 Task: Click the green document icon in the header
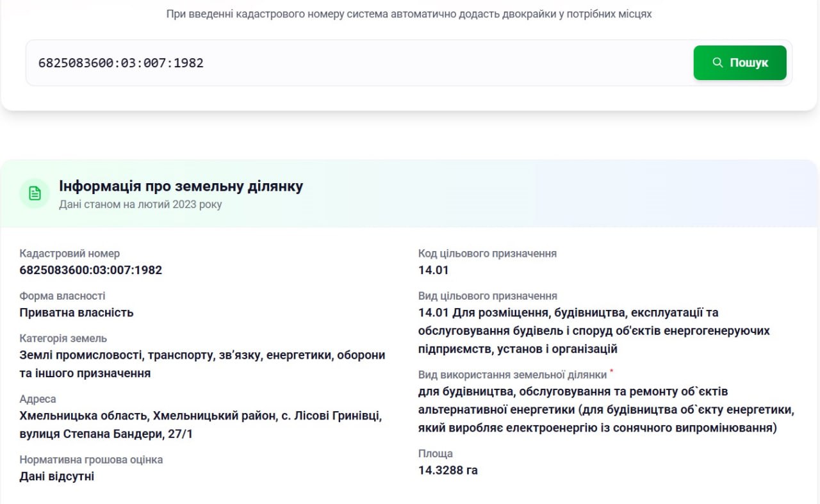tap(35, 193)
